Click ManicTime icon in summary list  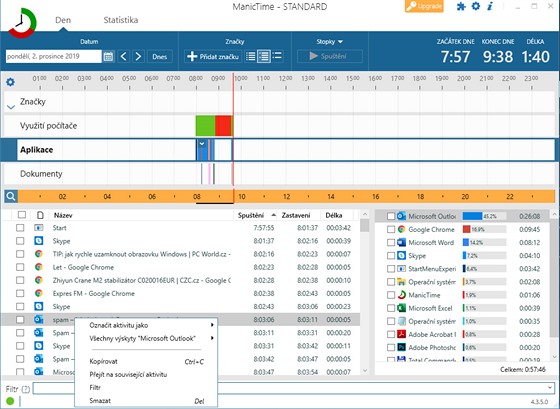[401, 295]
